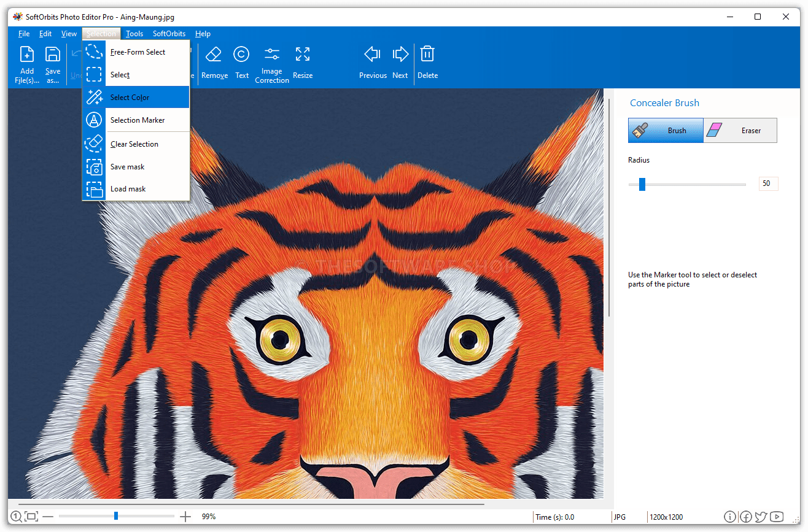Click the Selection Marker icon
808x532 pixels.
click(x=94, y=120)
